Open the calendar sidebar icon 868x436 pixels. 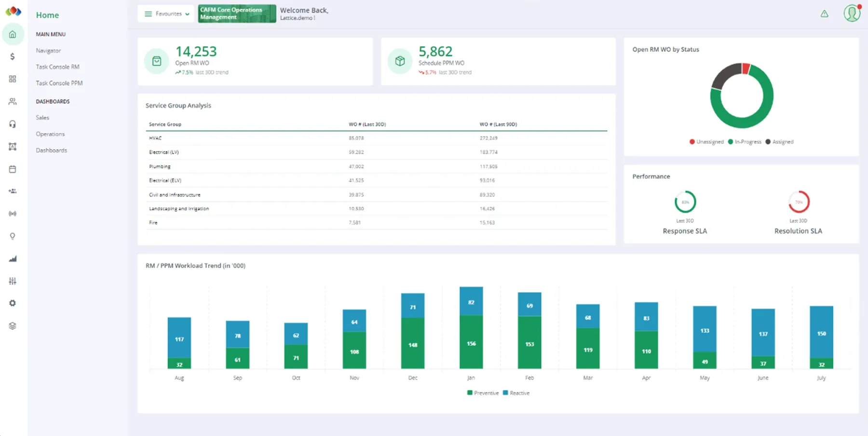(x=13, y=169)
